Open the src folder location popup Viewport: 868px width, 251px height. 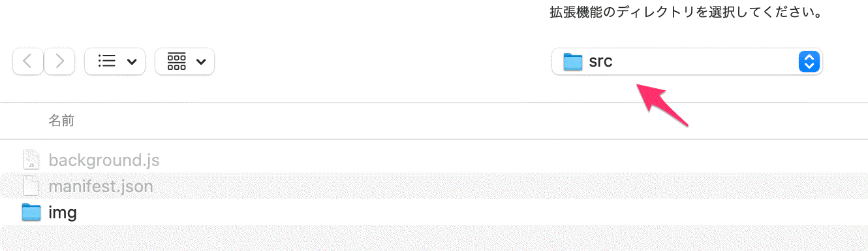click(687, 62)
